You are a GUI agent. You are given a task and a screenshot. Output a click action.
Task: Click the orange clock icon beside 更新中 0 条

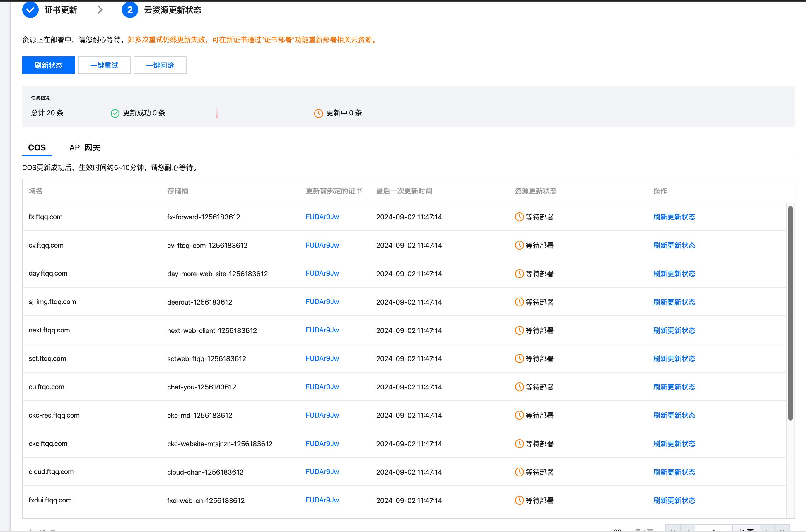(x=318, y=113)
